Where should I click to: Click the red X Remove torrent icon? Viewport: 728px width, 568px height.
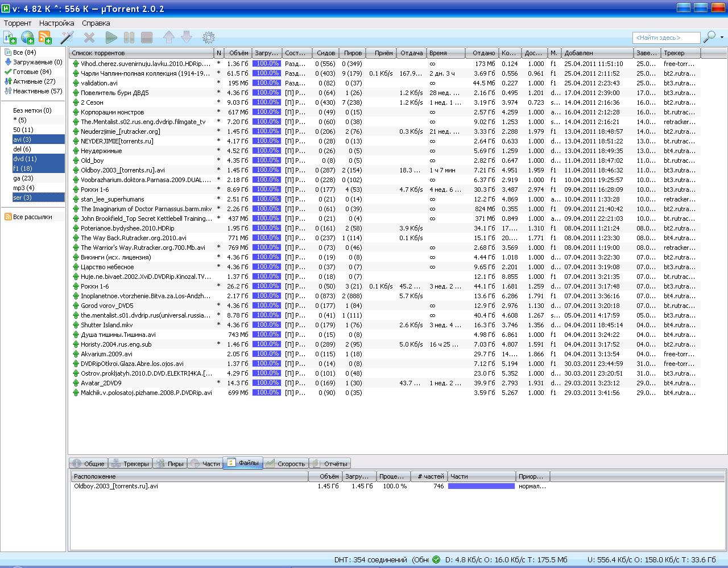[89, 38]
